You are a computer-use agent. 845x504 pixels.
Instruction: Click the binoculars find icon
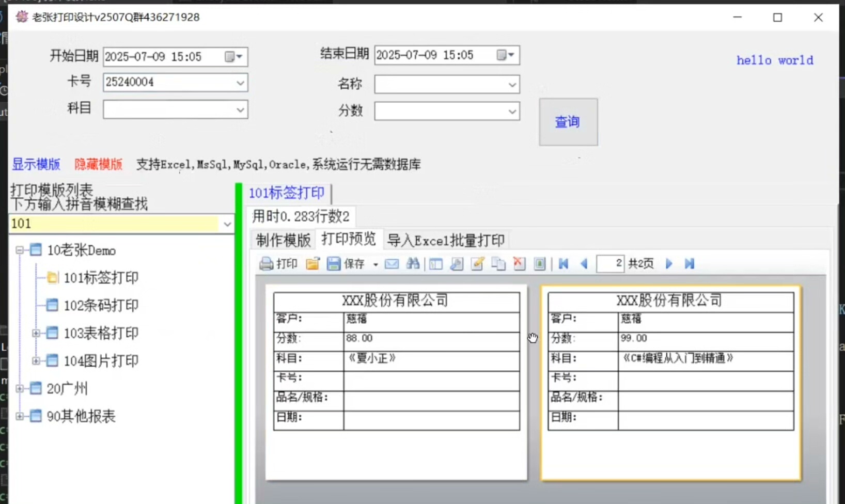413,264
